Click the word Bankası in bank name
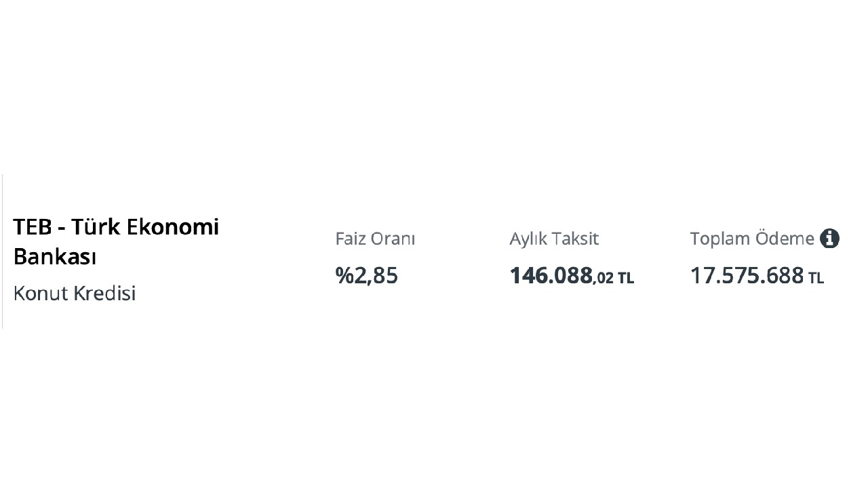Image resolution: width=868 pixels, height=488 pixels. point(55,258)
